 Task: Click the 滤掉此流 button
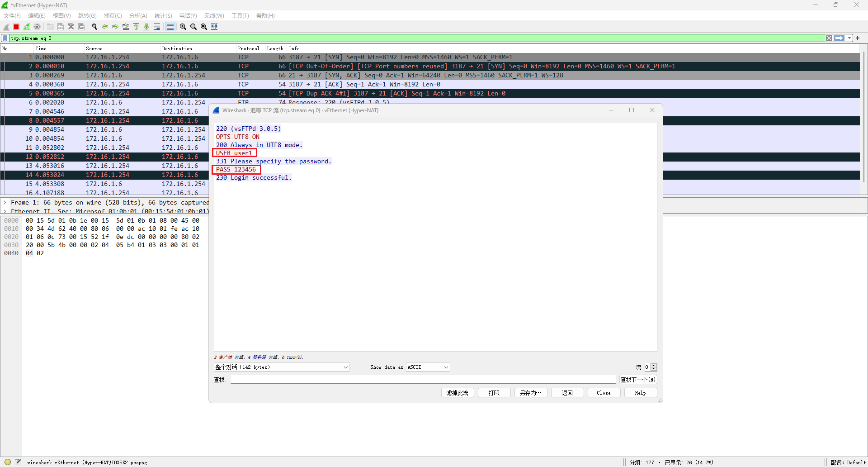[x=458, y=393]
